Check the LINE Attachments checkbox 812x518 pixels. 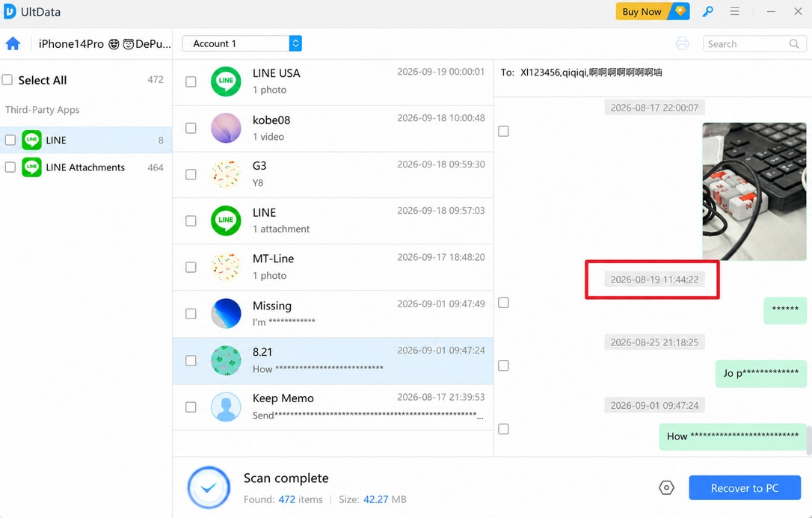[x=10, y=167]
